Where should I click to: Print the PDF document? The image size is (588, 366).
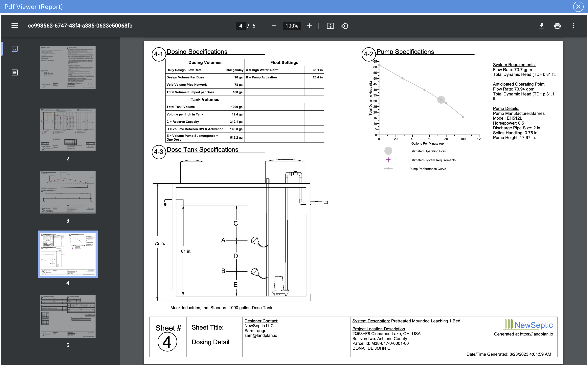tap(557, 26)
